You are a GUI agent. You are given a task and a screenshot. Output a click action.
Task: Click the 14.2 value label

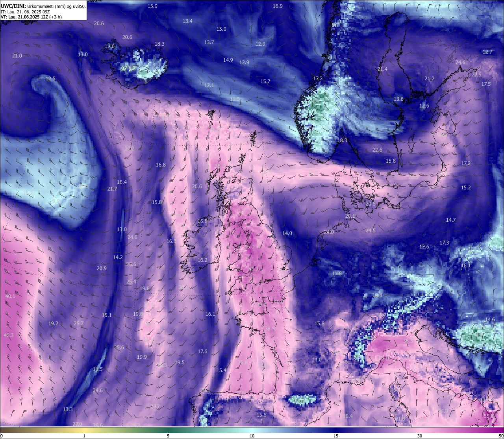118,257
